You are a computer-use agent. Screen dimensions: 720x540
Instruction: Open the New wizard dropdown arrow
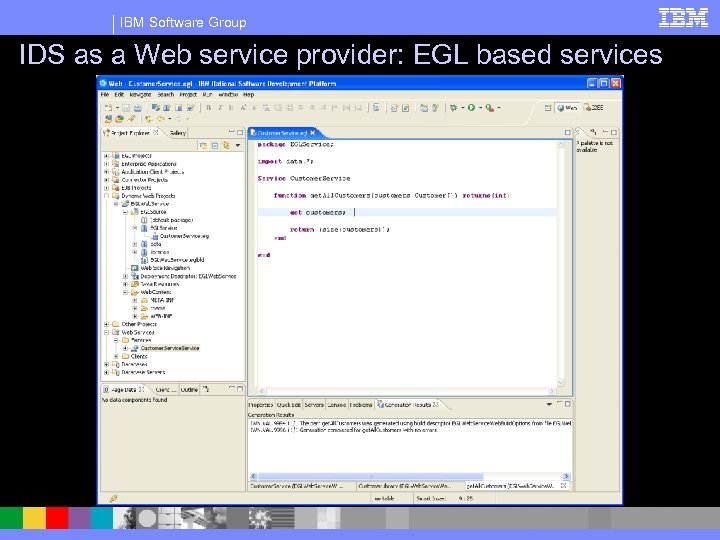(x=117, y=108)
